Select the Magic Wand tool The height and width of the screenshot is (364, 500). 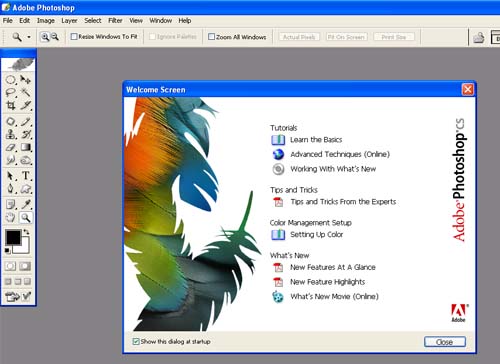click(x=26, y=92)
